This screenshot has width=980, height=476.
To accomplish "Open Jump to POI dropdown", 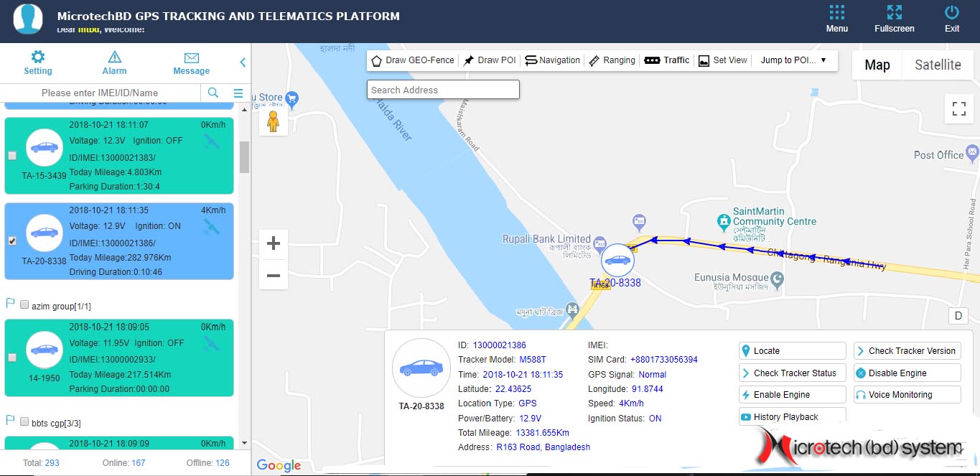I will pyautogui.click(x=793, y=60).
